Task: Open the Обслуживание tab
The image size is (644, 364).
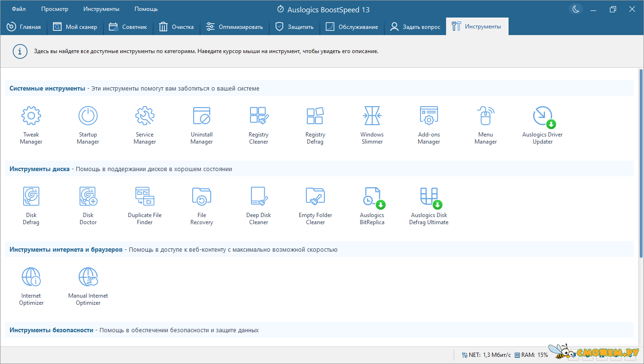Action: point(352,27)
